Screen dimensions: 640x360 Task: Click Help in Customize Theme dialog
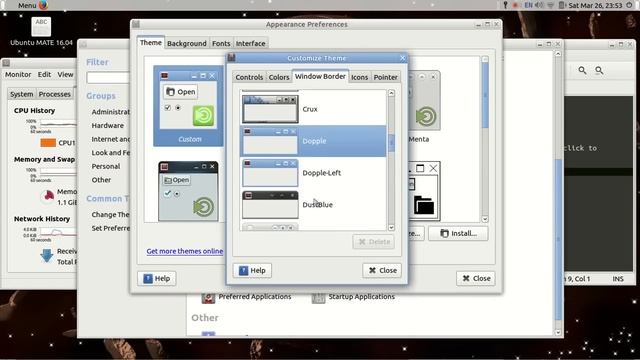click(252, 270)
